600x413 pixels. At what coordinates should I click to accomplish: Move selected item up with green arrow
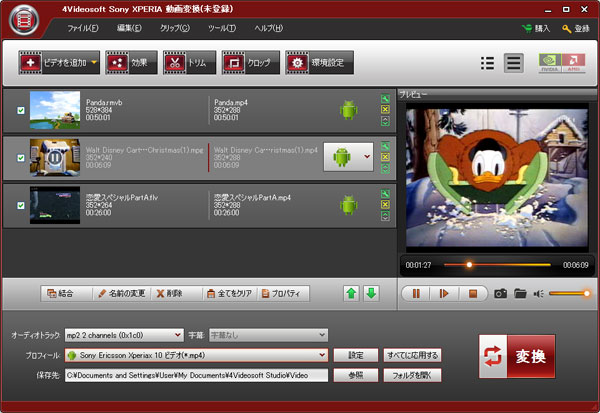[x=351, y=294]
